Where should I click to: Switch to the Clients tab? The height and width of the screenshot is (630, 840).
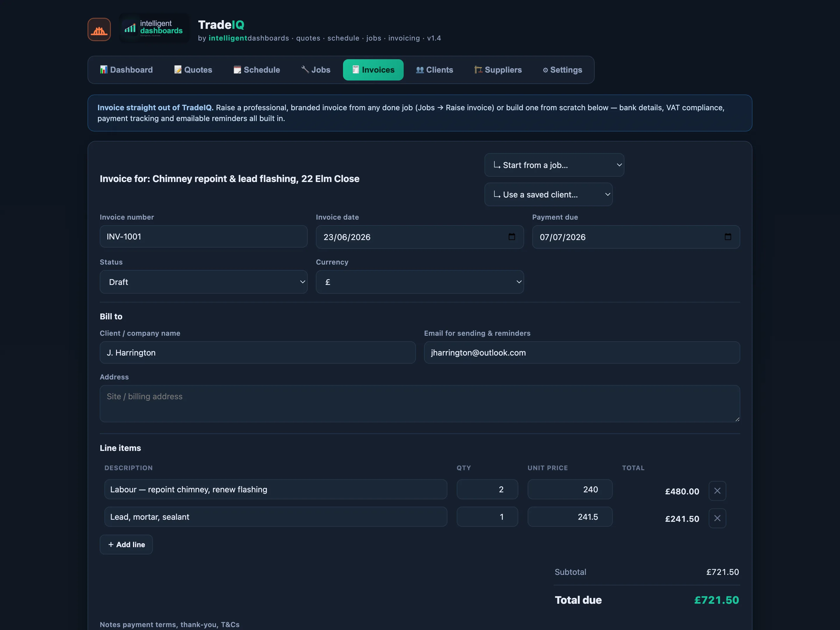click(x=434, y=70)
